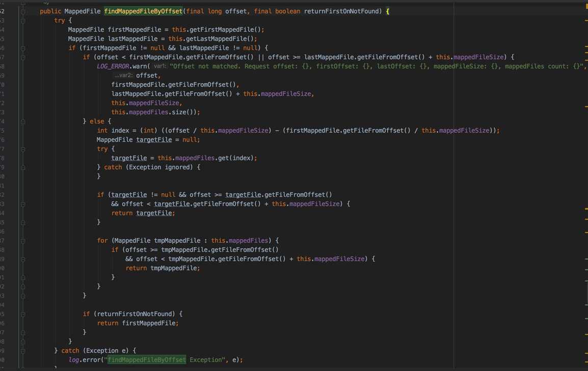This screenshot has width=588, height=371.
Task: Click the 'else' keyword
Action: [97, 121]
